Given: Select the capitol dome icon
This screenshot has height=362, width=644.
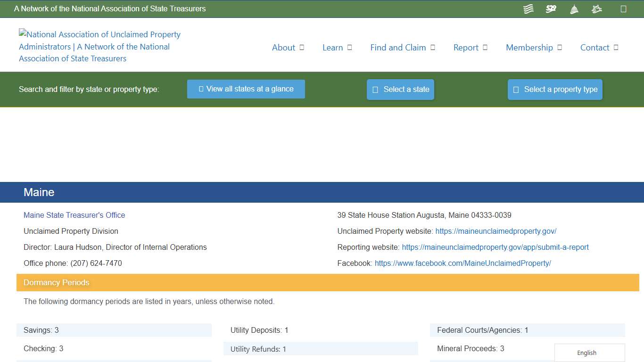Looking at the screenshot, I should click(x=574, y=8).
